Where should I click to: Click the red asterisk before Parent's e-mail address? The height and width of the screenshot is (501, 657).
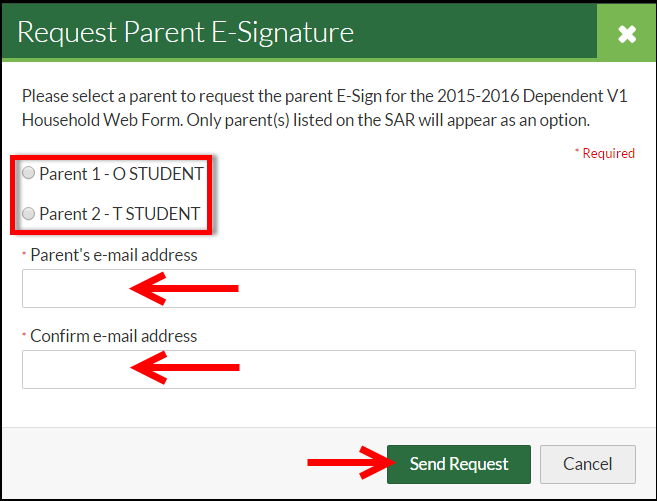tap(24, 255)
